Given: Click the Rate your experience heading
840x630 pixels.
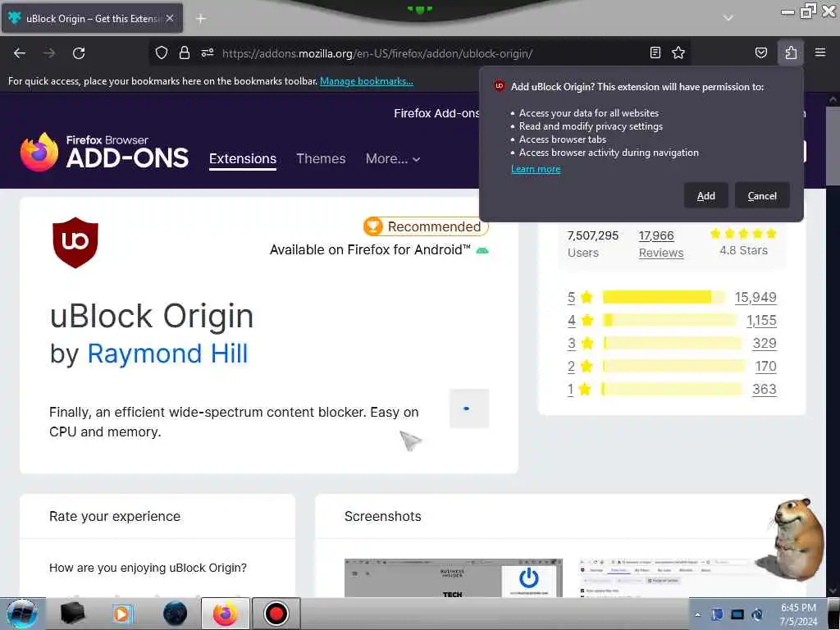Looking at the screenshot, I should tap(115, 517).
